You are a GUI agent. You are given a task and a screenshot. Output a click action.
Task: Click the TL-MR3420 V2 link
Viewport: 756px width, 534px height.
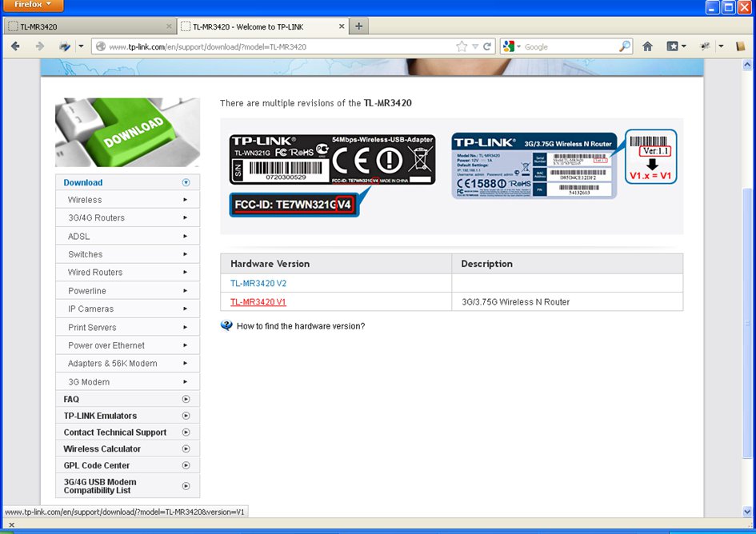click(258, 283)
